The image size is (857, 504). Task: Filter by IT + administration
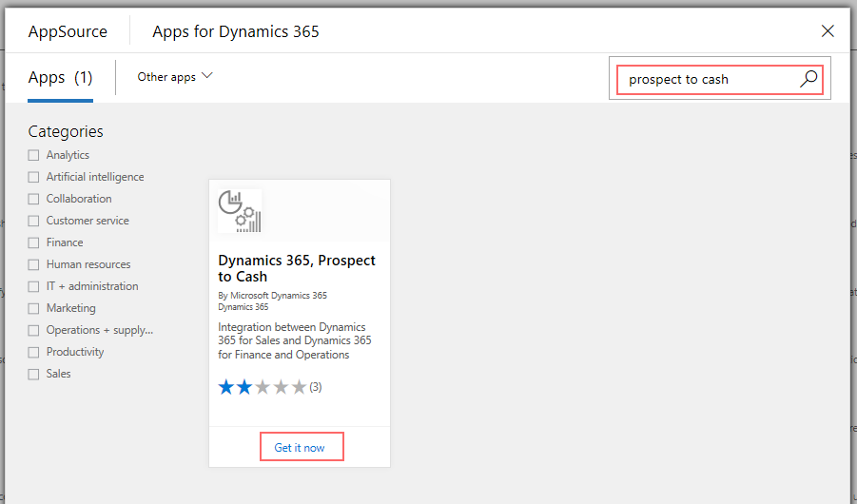pos(34,286)
